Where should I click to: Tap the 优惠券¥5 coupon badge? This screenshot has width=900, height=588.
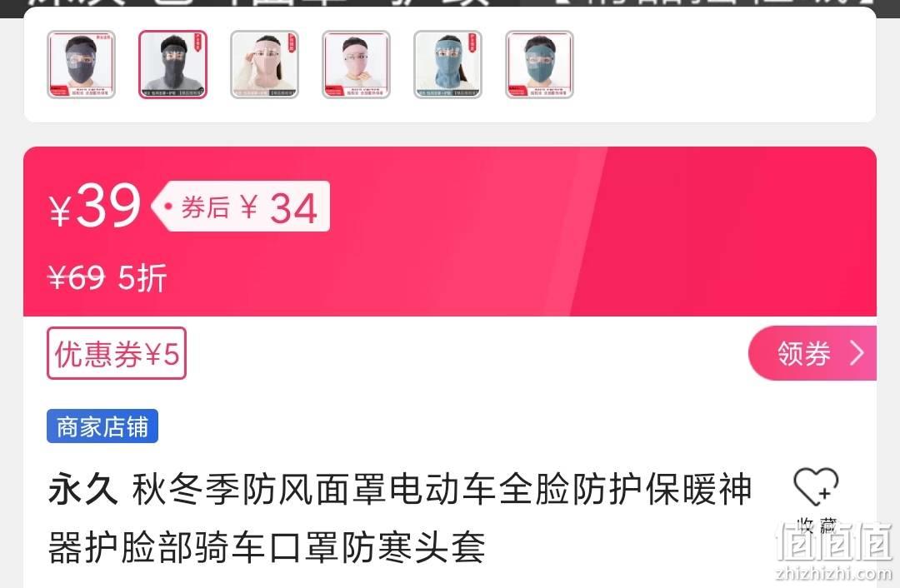point(117,353)
